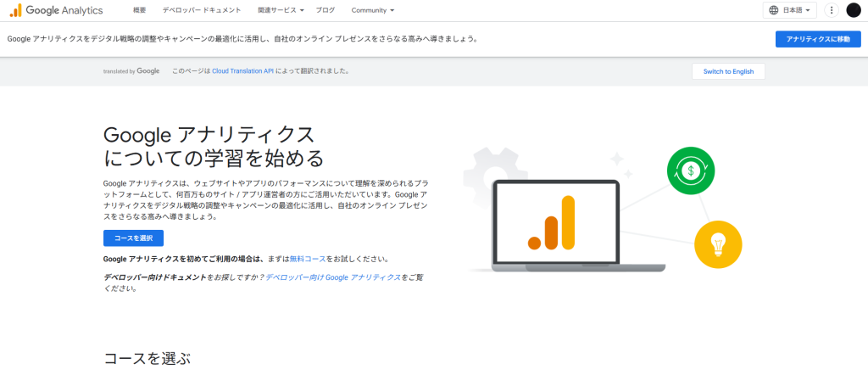The image size is (868, 386).
Task: Click the 'translated by Google' badge
Action: (131, 71)
